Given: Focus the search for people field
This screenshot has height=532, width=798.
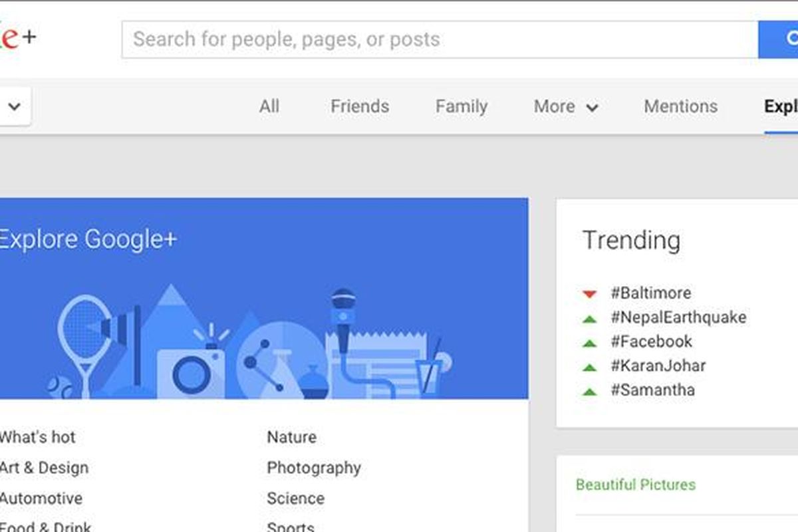Looking at the screenshot, I should tap(439, 39).
